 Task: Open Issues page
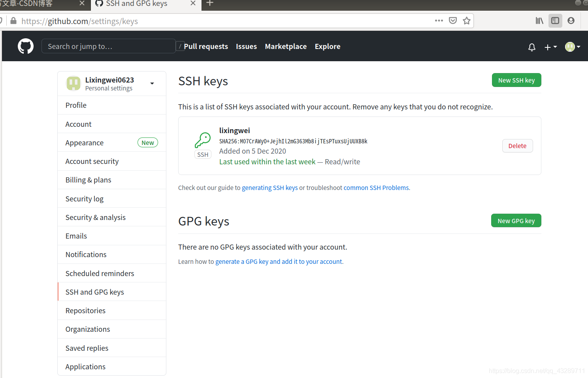pos(246,46)
